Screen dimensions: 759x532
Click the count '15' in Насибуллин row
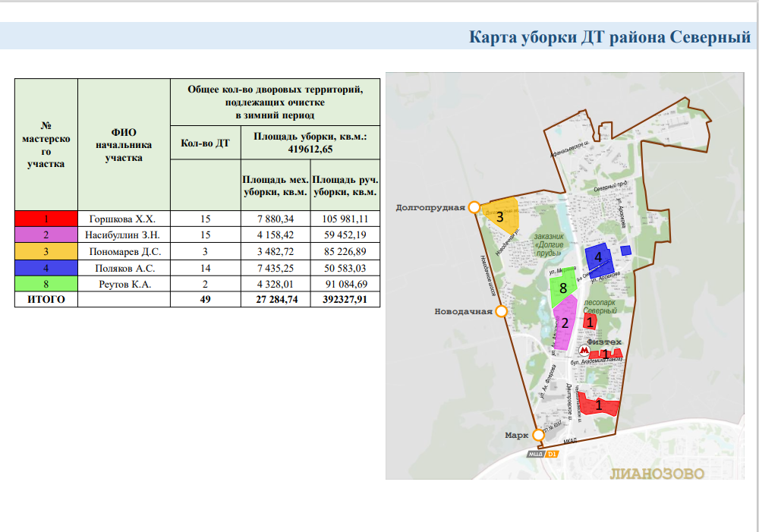205,235
